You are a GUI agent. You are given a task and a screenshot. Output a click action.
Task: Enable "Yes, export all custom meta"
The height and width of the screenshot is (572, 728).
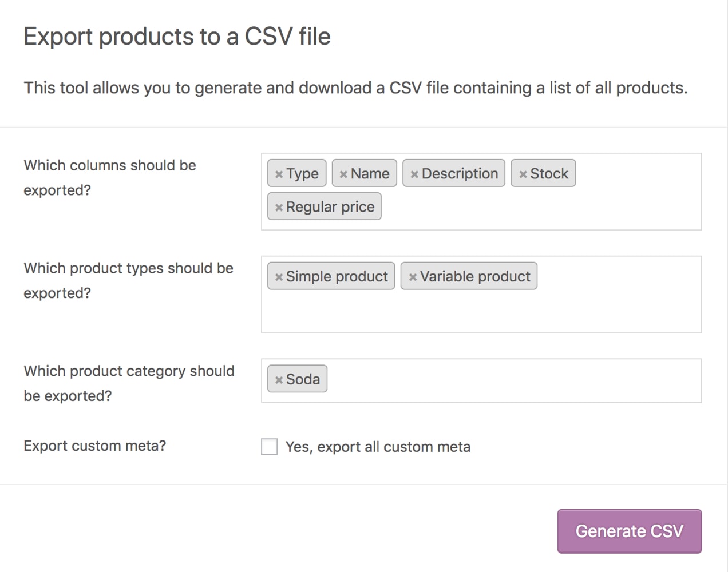[269, 446]
